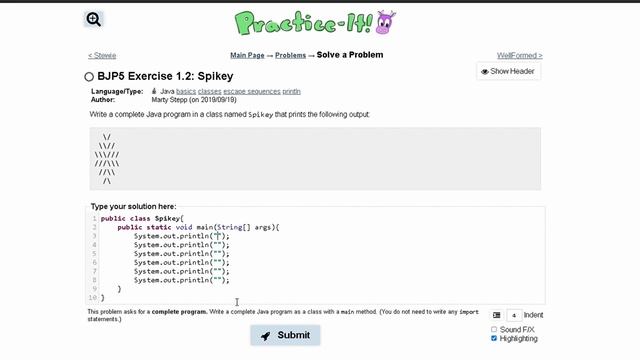
Task: Go to previous problem Stewie
Action: tap(102, 56)
